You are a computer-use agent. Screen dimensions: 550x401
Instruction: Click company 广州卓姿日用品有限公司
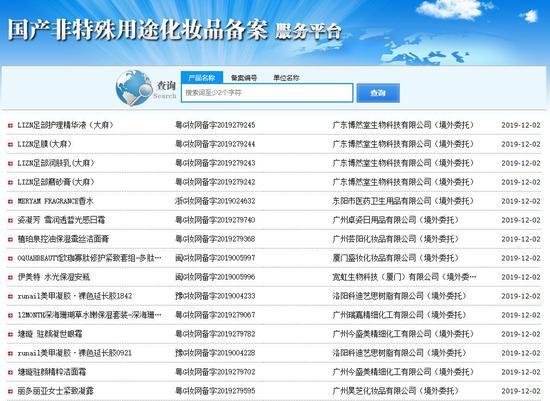point(395,220)
